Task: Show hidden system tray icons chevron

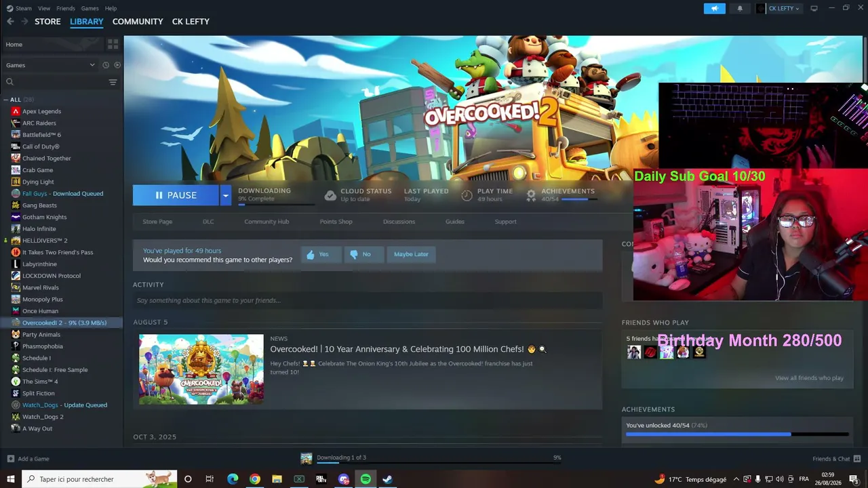Action: tap(736, 479)
